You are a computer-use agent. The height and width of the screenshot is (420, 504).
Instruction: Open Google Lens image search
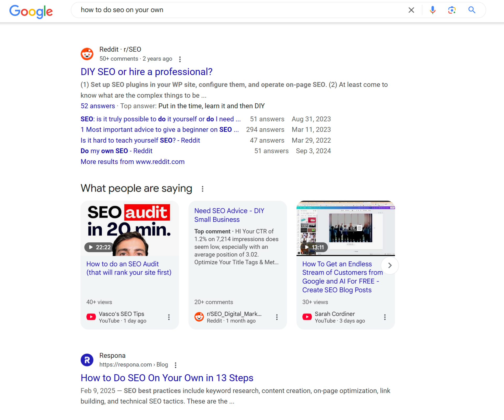(452, 10)
